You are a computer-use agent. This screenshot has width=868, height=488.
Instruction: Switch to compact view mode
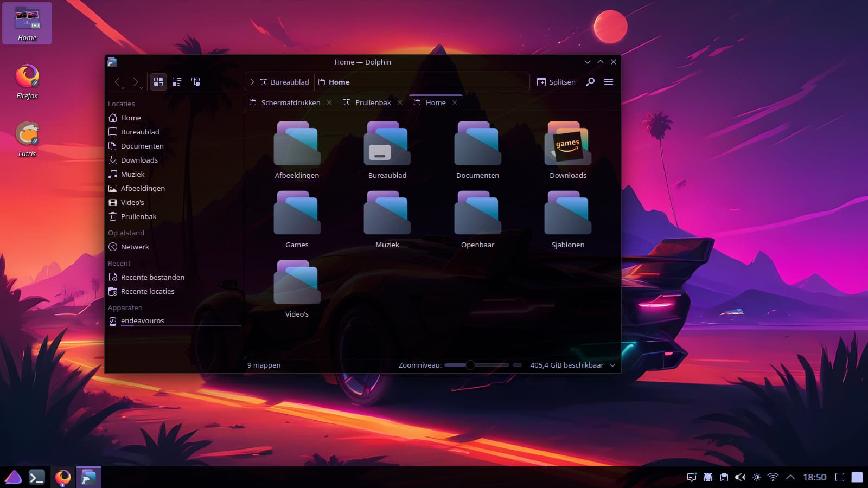point(177,82)
